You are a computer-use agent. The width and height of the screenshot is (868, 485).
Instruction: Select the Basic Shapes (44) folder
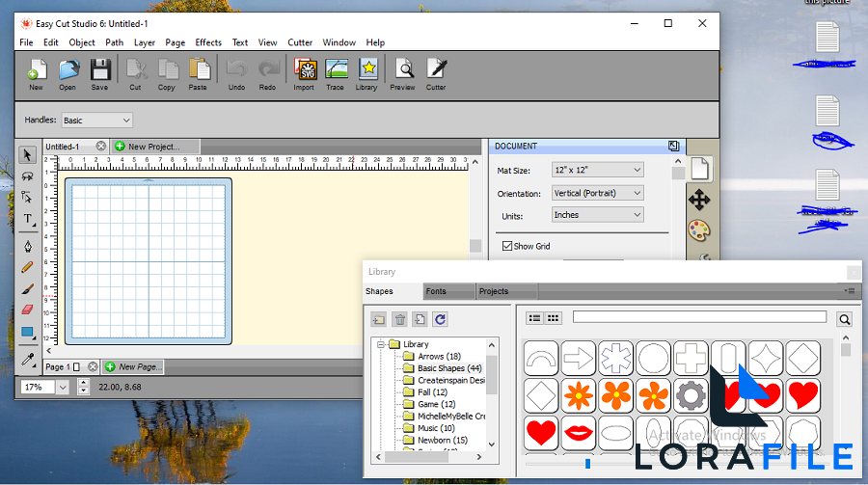(450, 368)
